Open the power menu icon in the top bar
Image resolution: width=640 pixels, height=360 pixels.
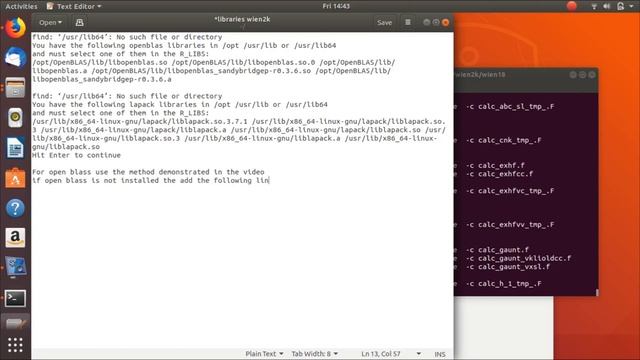point(620,6)
